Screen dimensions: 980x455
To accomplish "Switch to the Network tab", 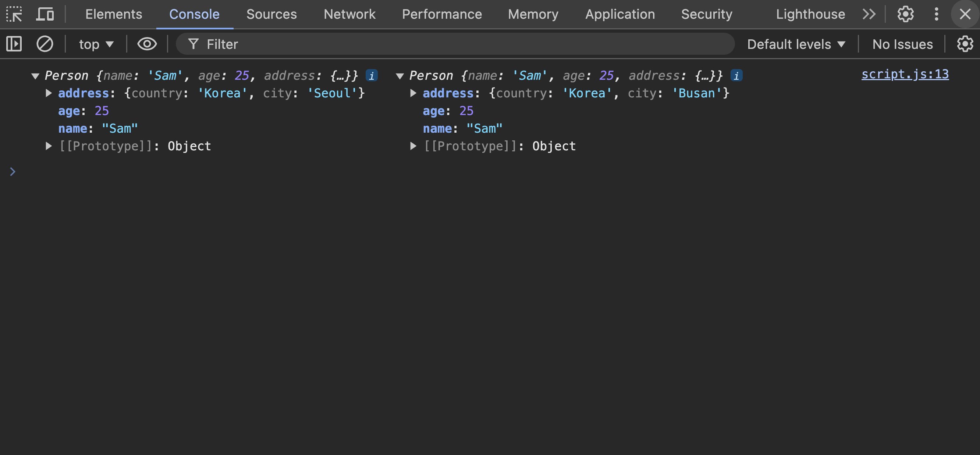I will coord(349,14).
